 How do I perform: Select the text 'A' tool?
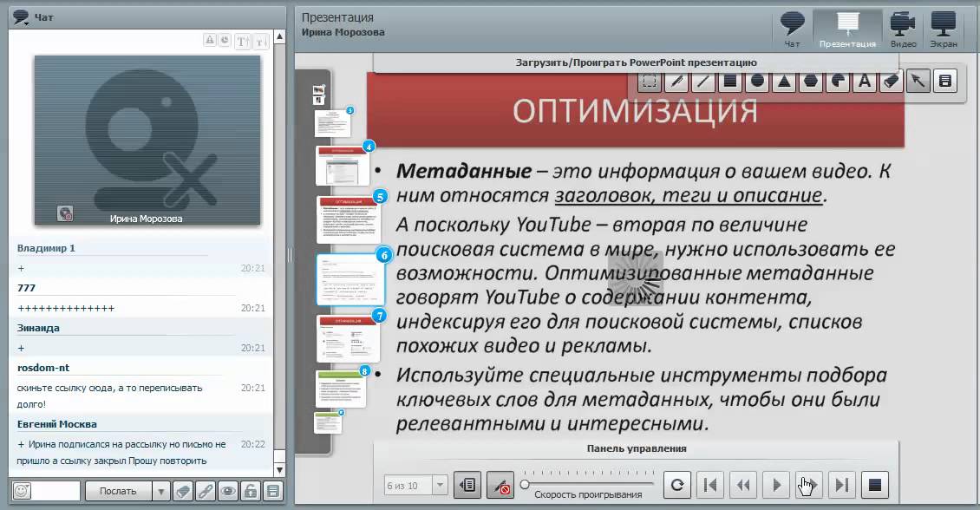point(865,82)
